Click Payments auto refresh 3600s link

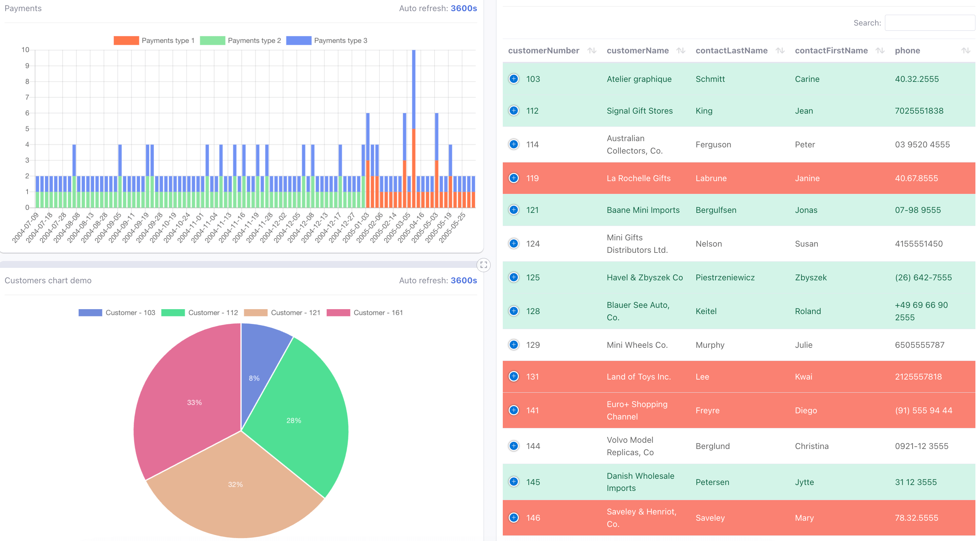(x=463, y=9)
